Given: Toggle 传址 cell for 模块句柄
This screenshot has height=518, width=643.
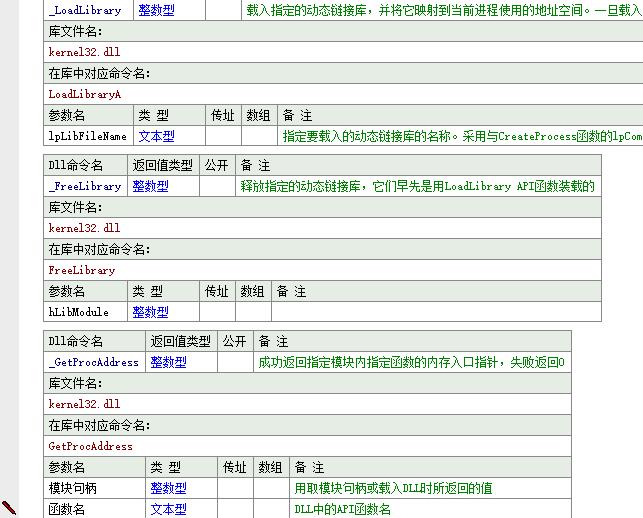Looking at the screenshot, I should (235, 488).
